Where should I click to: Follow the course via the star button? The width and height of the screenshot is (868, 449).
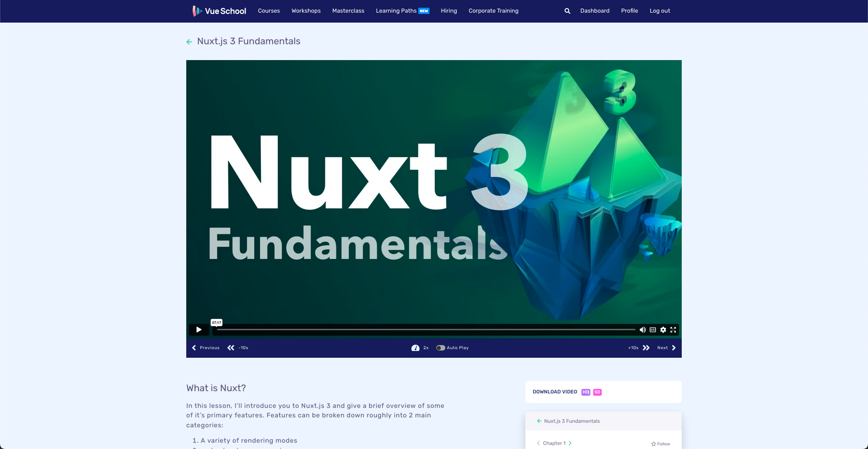click(x=660, y=444)
